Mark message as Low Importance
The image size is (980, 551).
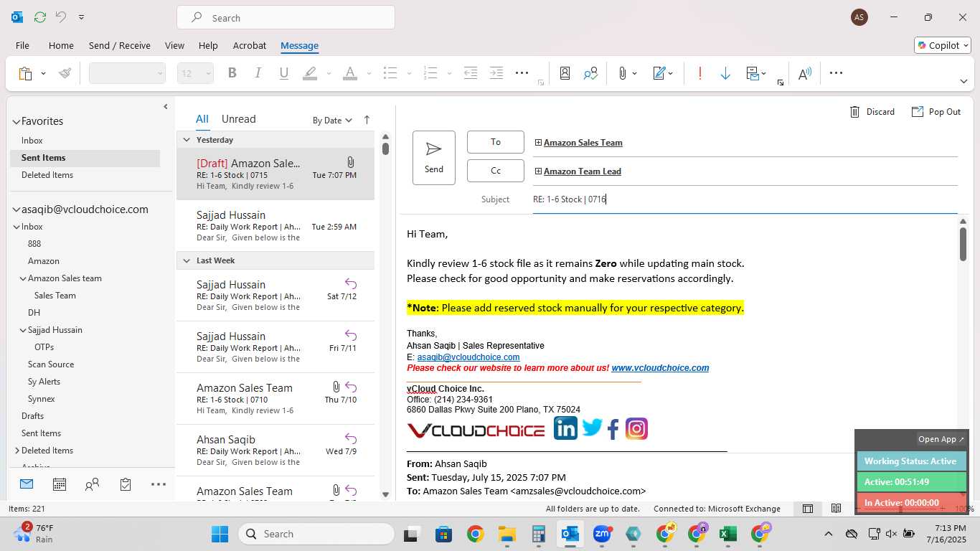725,73
